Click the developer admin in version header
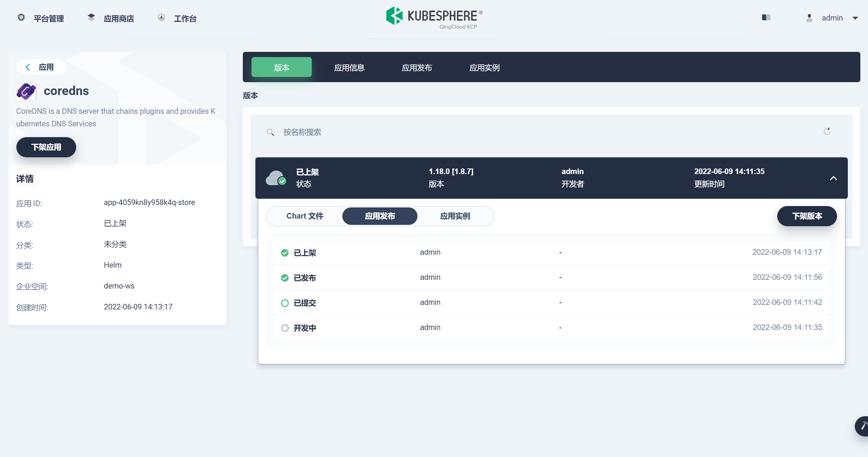 572,171
